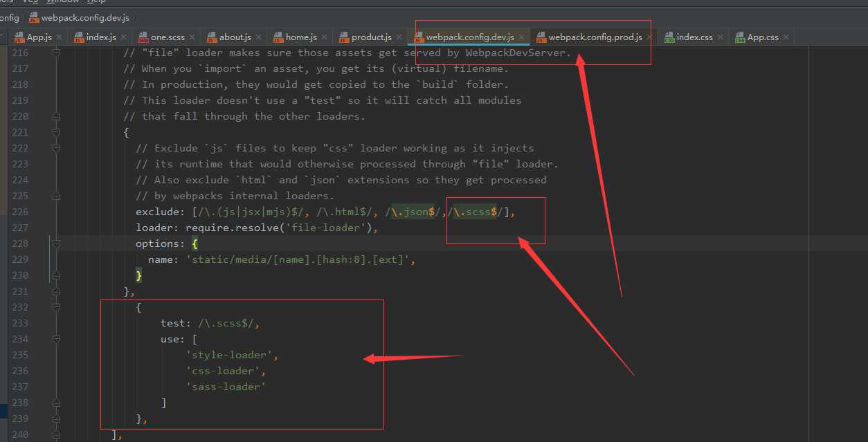Close the one.scss tab

[x=191, y=37]
